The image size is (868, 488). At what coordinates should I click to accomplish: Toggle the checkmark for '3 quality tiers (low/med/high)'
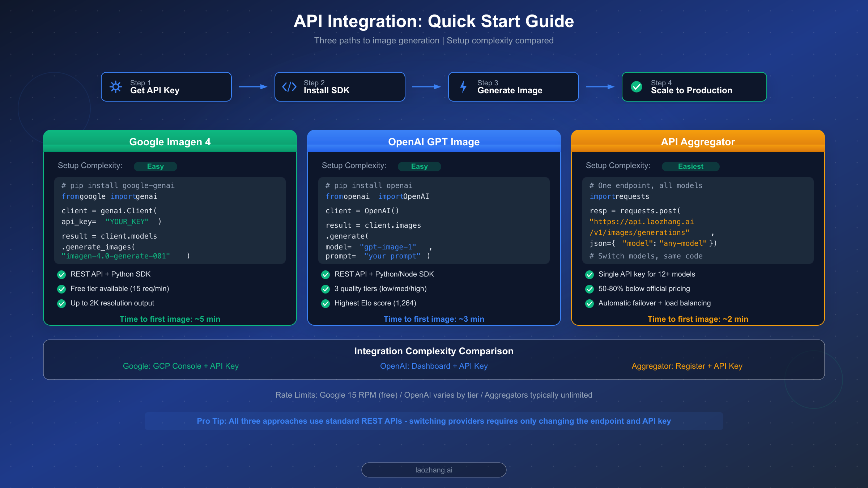[x=325, y=289]
